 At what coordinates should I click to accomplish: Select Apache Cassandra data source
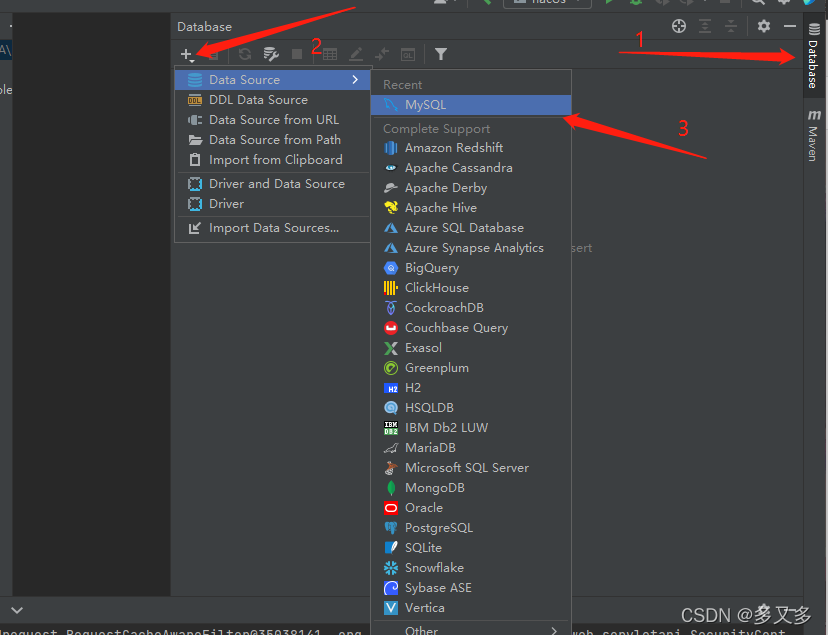(471, 168)
